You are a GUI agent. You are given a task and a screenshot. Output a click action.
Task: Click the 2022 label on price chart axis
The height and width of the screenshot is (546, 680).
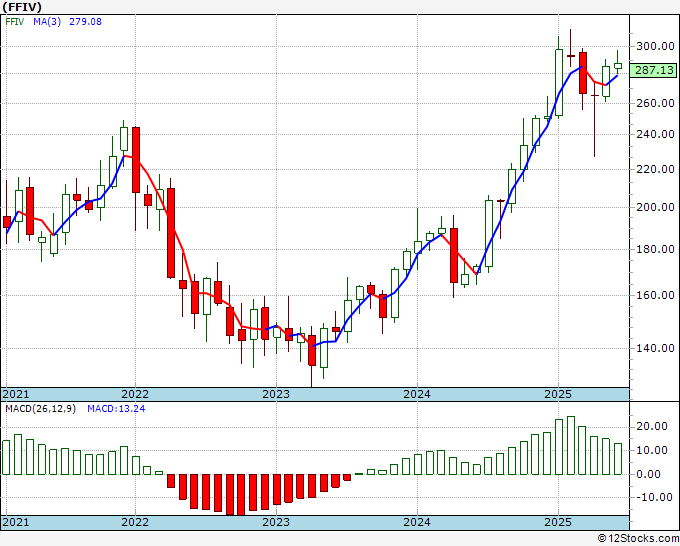click(x=135, y=394)
